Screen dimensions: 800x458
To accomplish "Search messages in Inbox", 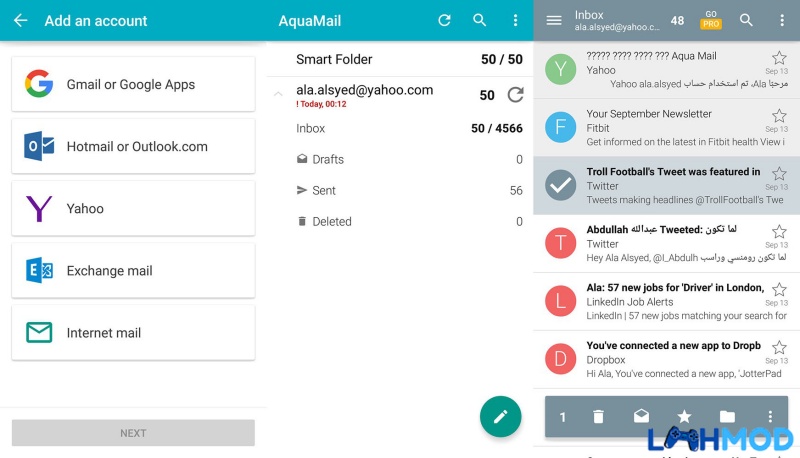I will 746,20.
